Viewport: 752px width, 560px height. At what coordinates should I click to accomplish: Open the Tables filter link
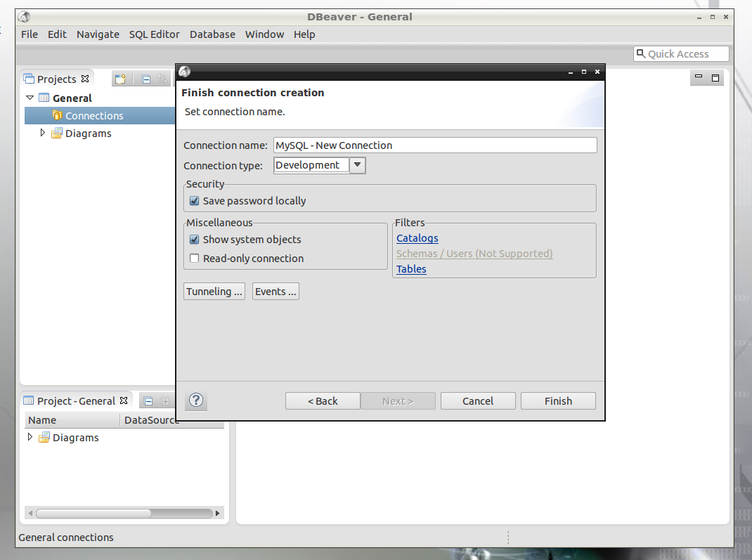point(411,269)
